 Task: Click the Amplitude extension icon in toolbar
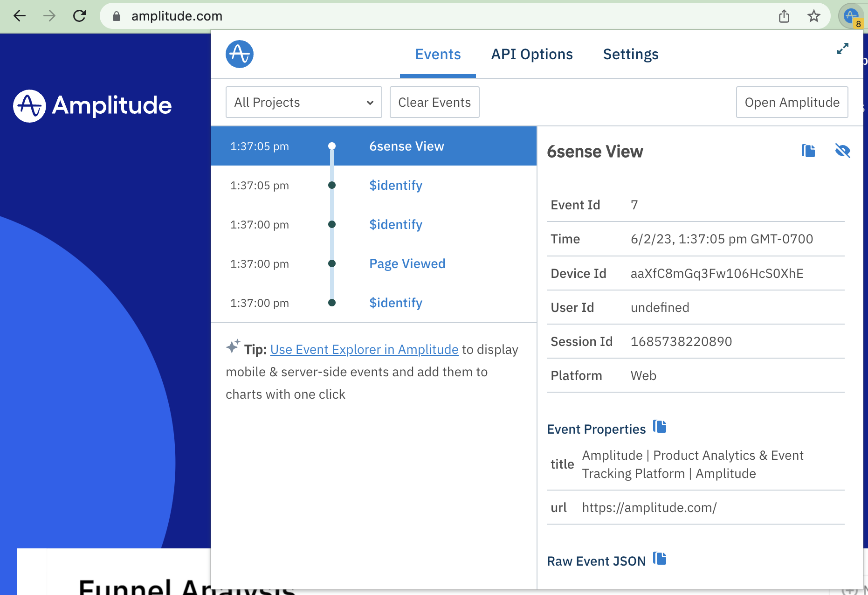coord(851,16)
